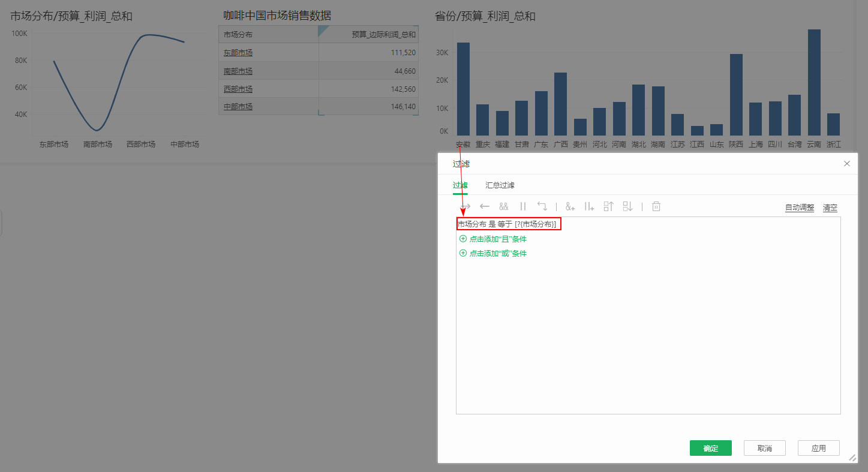The width and height of the screenshot is (868, 472).
Task: Open the 南部市场 link in the table
Action: [x=238, y=71]
